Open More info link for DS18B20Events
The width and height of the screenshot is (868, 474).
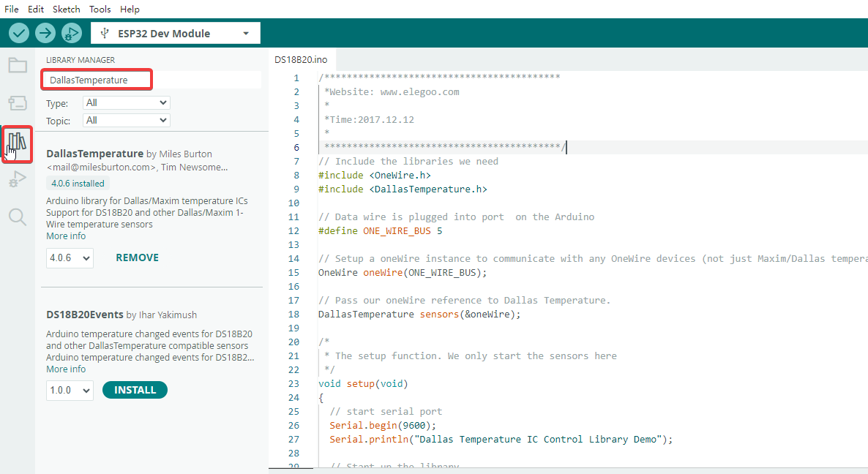(66, 369)
